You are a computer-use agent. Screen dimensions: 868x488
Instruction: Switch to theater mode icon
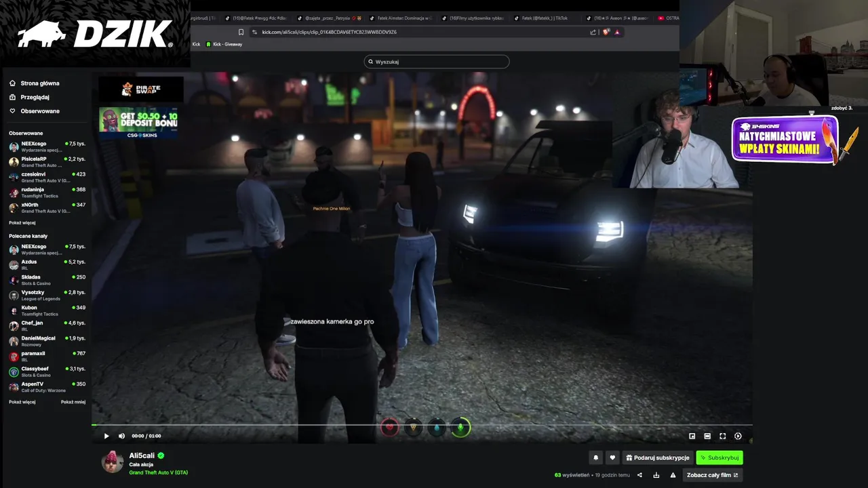tap(707, 436)
